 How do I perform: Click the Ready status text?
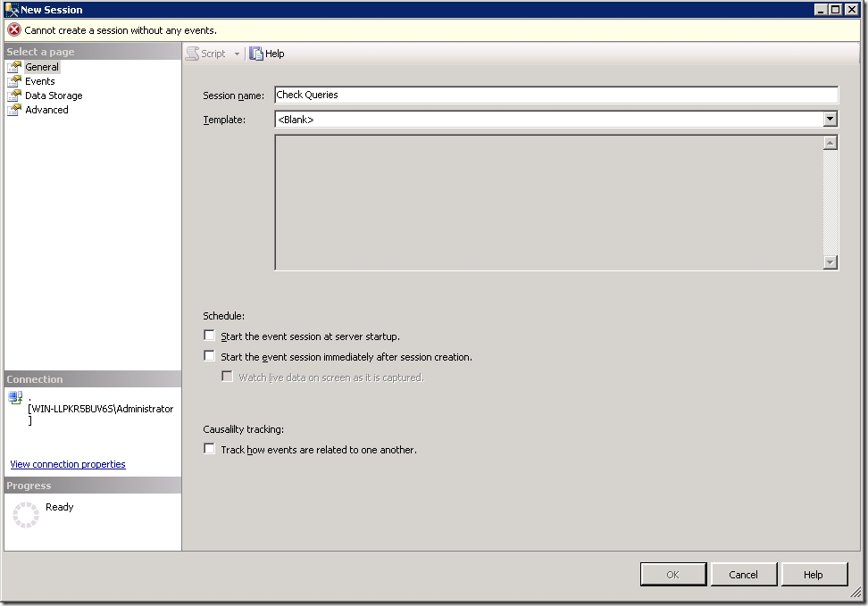tap(59, 507)
